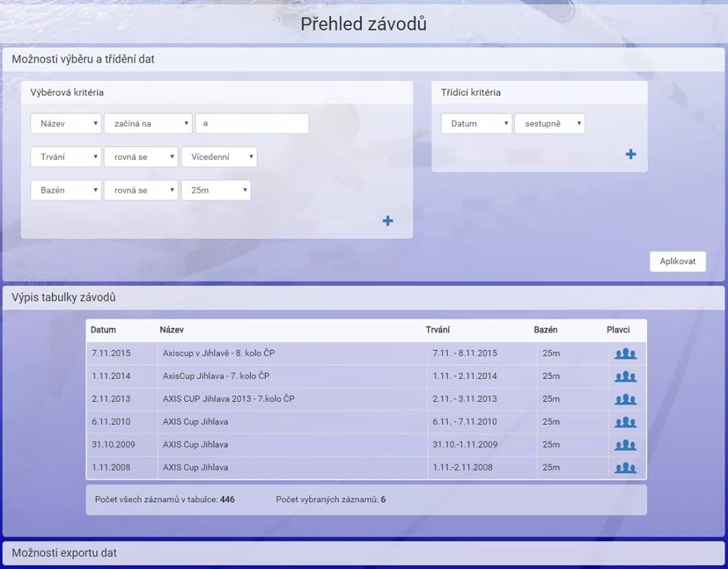Open the 25m pool length dropdown
728x569 pixels.
215,190
